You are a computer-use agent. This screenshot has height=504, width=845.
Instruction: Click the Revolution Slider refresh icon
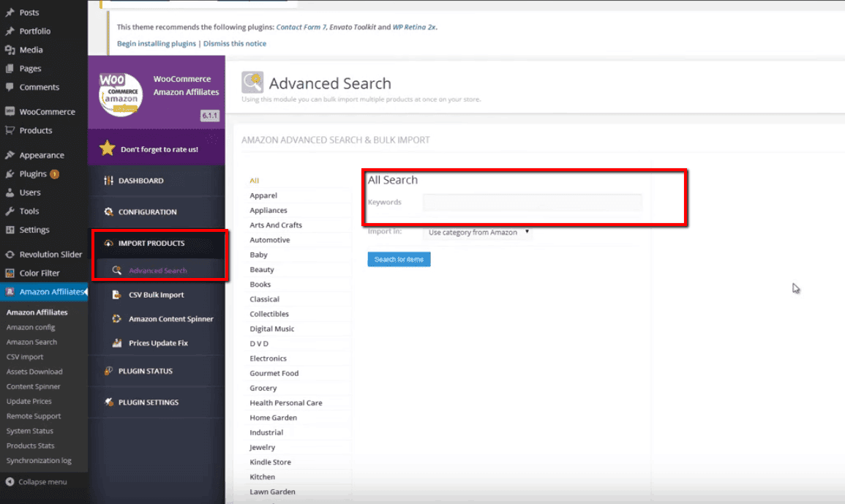[x=10, y=255]
